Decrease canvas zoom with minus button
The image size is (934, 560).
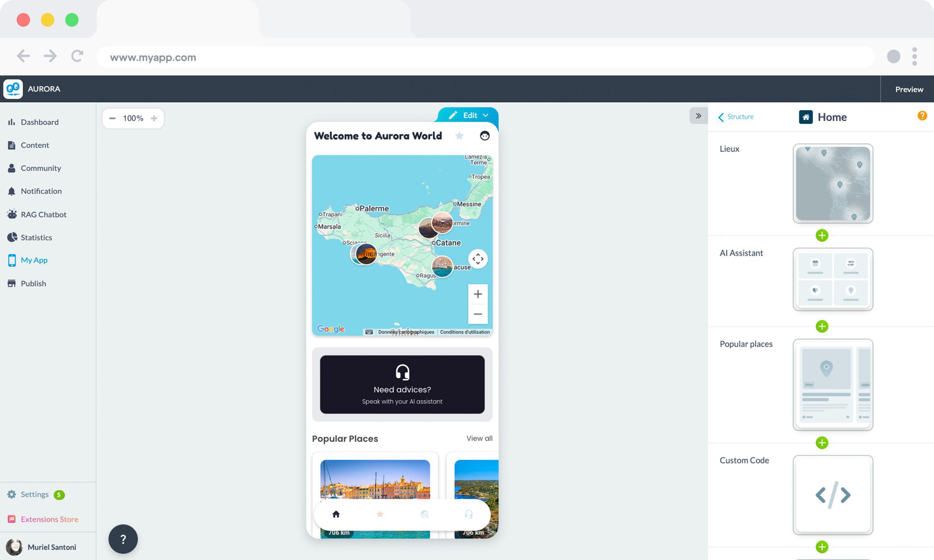point(112,118)
